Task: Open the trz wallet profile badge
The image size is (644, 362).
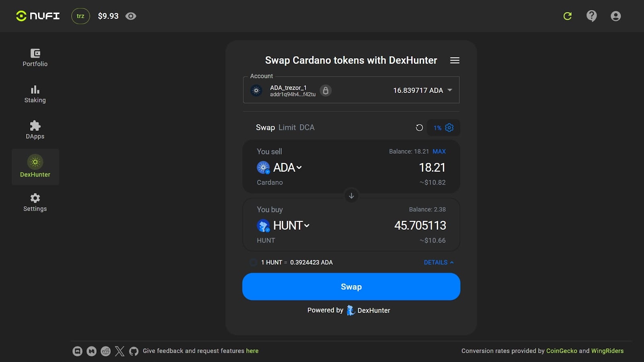Action: [x=80, y=16]
